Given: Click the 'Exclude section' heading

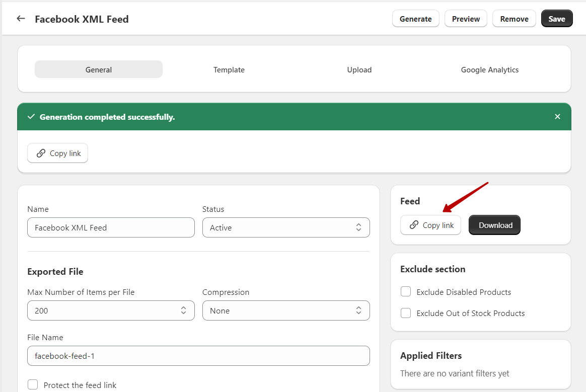Looking at the screenshot, I should click(x=433, y=269).
